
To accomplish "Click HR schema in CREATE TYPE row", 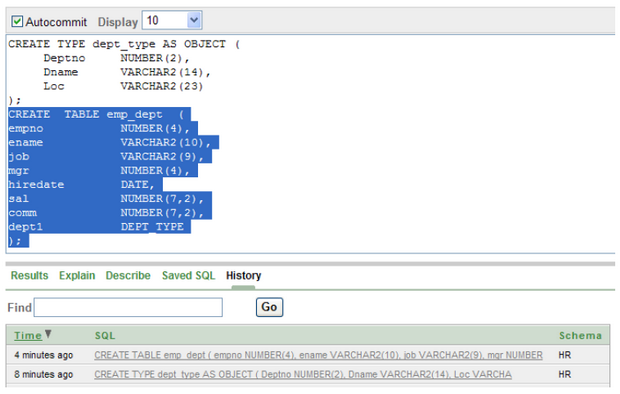I will click(565, 374).
